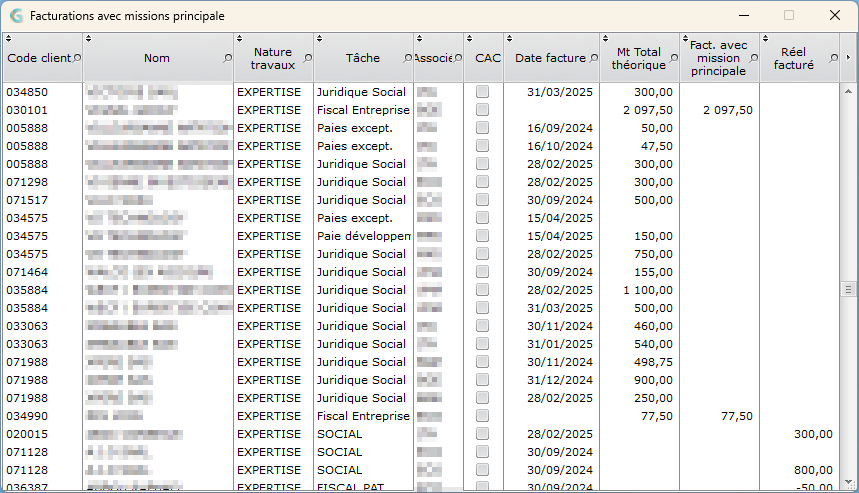Click Mt Total théorique amount 1 100,00

(x=648, y=290)
